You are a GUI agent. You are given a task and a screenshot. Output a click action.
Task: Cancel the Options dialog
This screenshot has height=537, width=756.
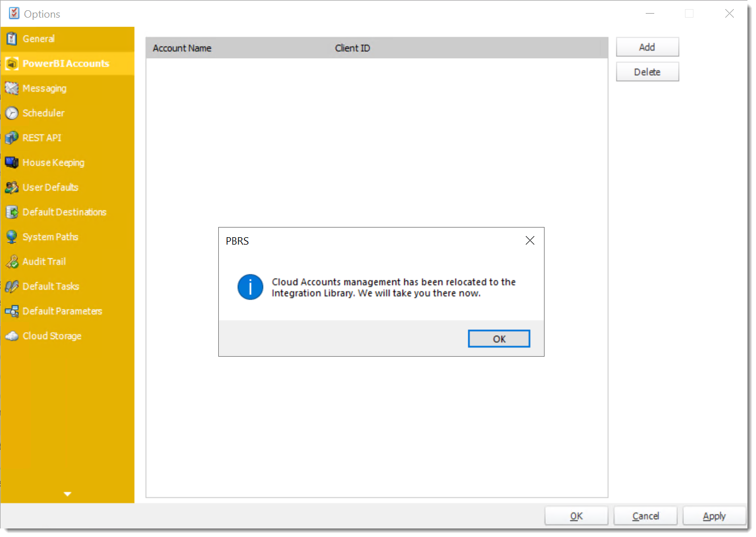pos(645,516)
